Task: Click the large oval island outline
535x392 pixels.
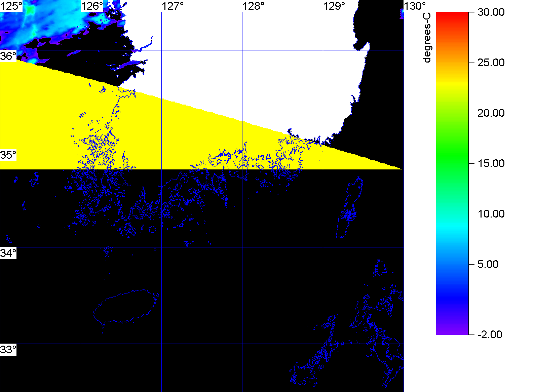Action: (125, 307)
